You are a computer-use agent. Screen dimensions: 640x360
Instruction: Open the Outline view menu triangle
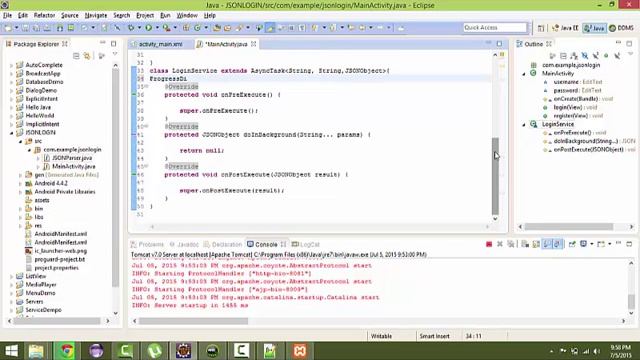click(631, 54)
